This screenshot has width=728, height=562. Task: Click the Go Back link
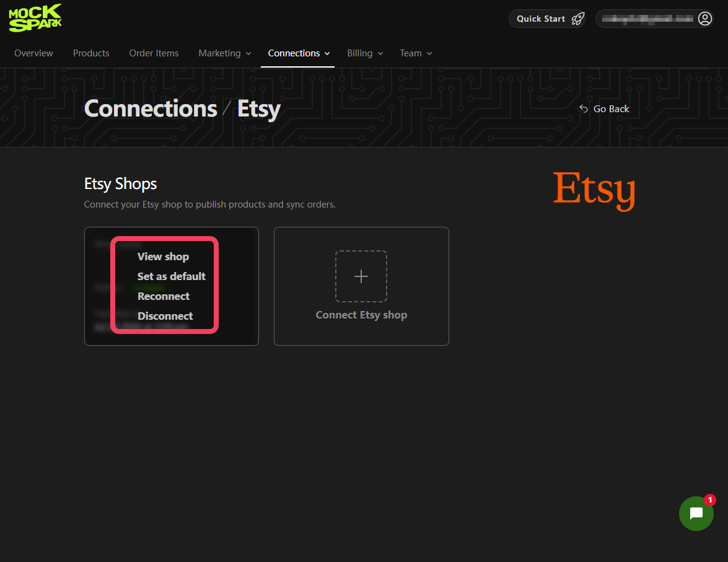pyautogui.click(x=604, y=108)
